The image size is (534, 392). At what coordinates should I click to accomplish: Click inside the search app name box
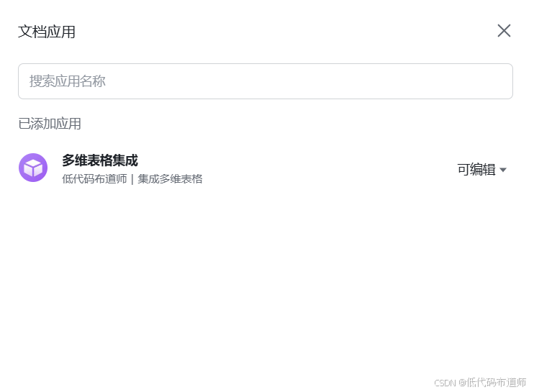tap(266, 81)
